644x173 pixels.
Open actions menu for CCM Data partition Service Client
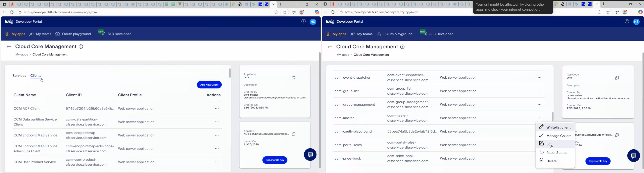[217, 122]
